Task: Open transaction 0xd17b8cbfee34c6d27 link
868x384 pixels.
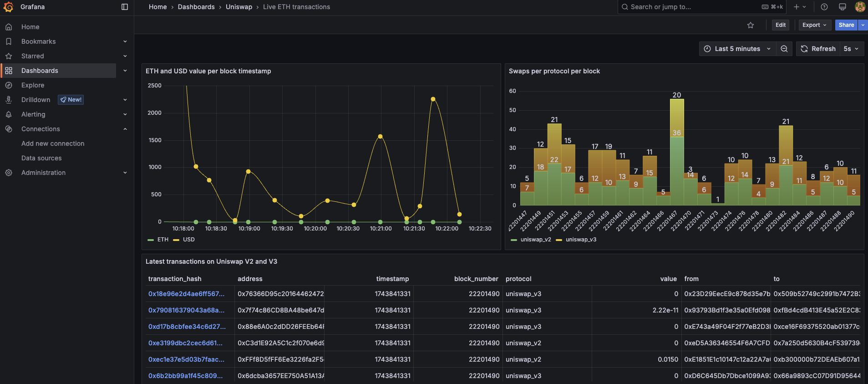Action: point(187,327)
